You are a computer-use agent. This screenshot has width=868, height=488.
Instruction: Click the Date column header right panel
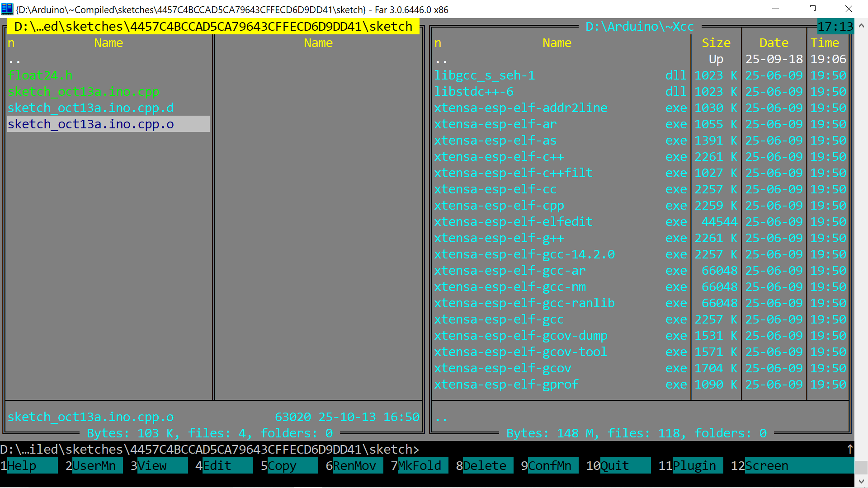click(x=774, y=43)
